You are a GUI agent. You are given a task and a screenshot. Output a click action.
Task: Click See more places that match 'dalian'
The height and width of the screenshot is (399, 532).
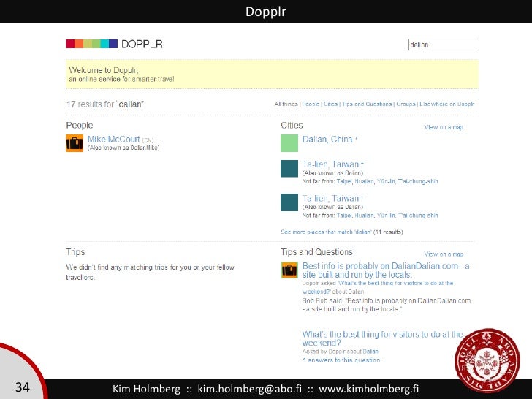(326, 232)
